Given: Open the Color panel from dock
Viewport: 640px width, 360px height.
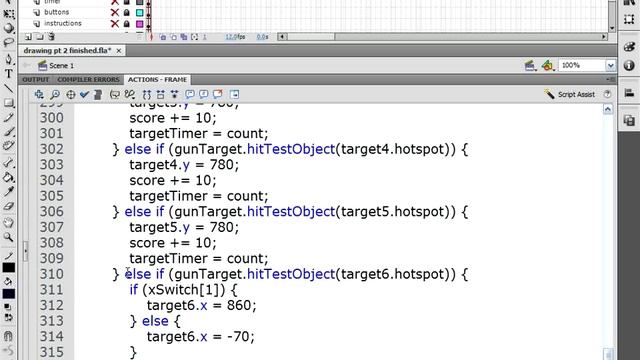Looking at the screenshot, I should pyautogui.click(x=629, y=47).
